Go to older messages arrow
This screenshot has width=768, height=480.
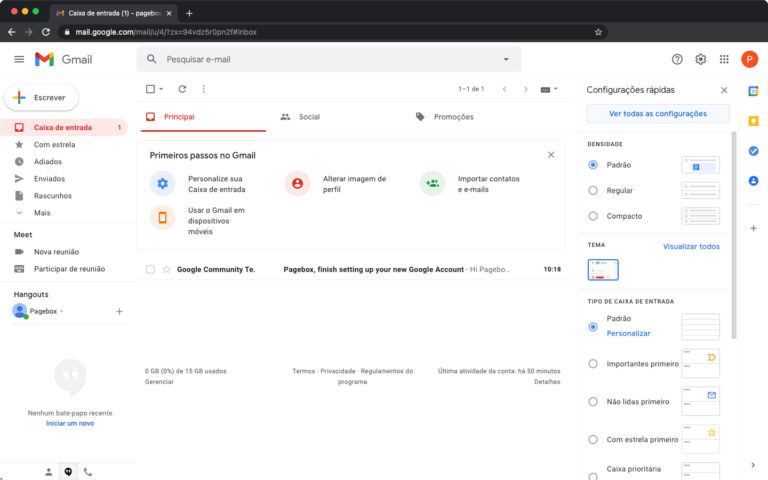(526, 89)
